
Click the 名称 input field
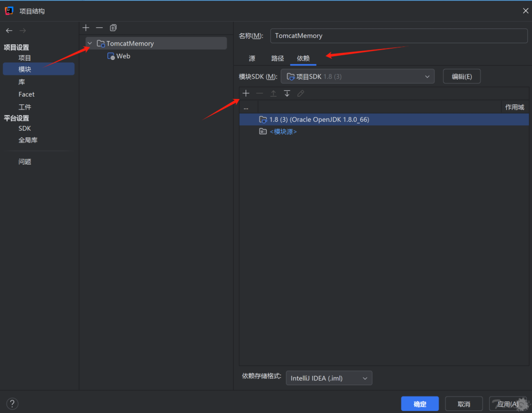pyautogui.click(x=399, y=36)
